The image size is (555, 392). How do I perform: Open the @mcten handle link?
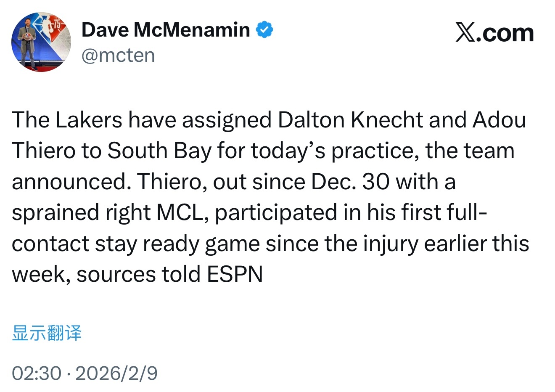118,55
